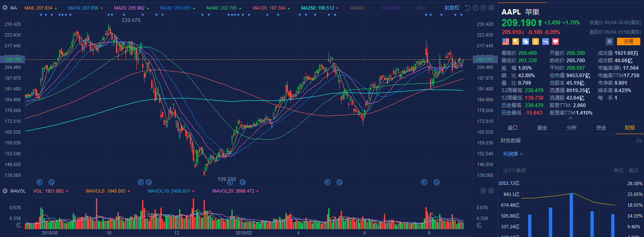Click the Q marker at the 2019/02 label
Image resolution: width=644 pixels, height=237 pixels.
click(x=242, y=182)
